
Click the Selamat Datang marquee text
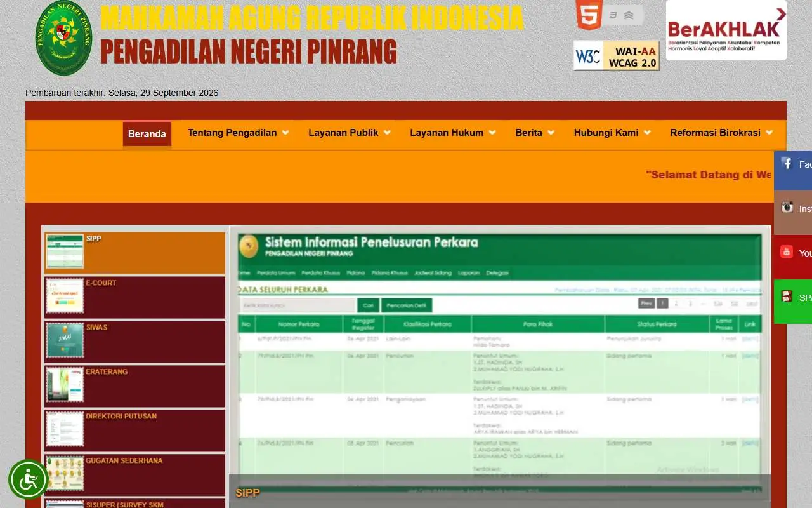pos(709,175)
